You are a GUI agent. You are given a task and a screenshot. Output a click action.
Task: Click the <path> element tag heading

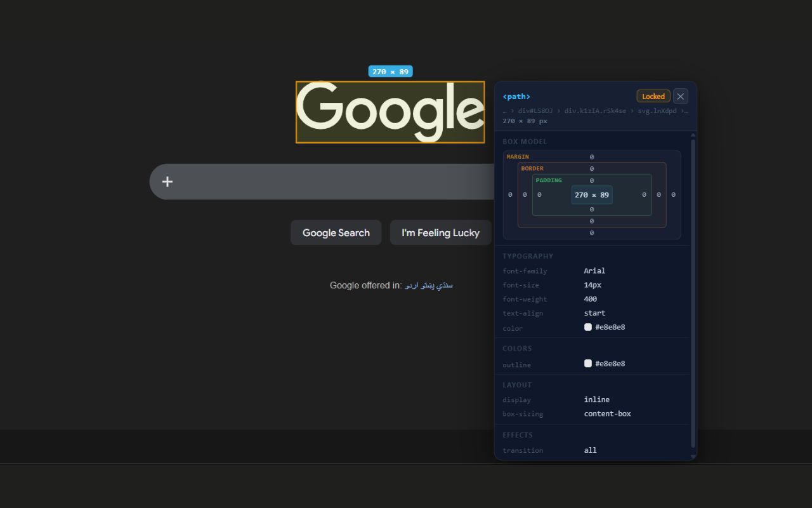click(x=516, y=97)
